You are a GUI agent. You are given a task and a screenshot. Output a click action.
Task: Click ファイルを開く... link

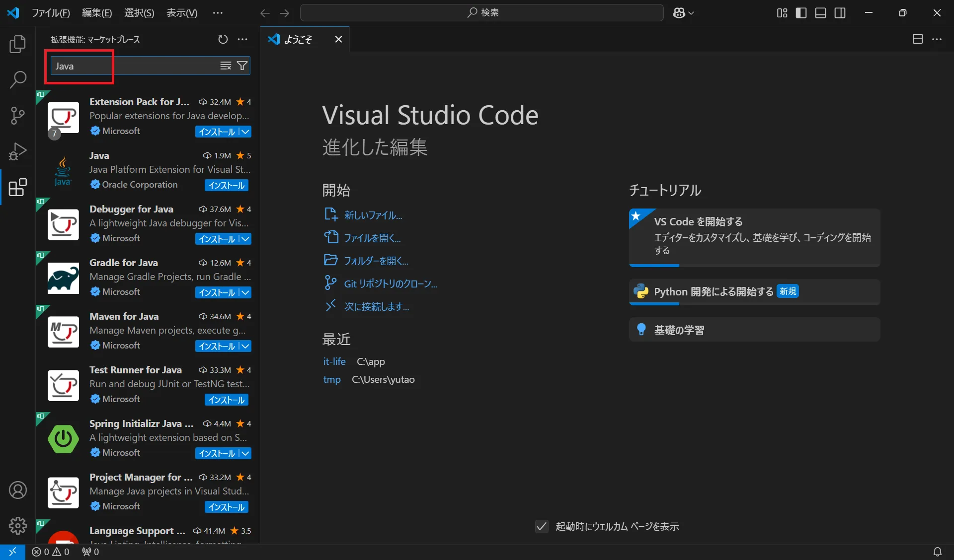point(372,238)
